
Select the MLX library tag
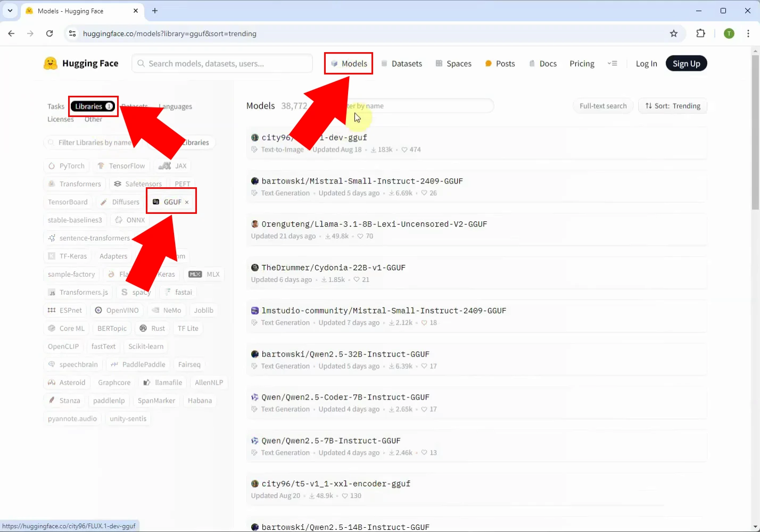[x=204, y=275]
